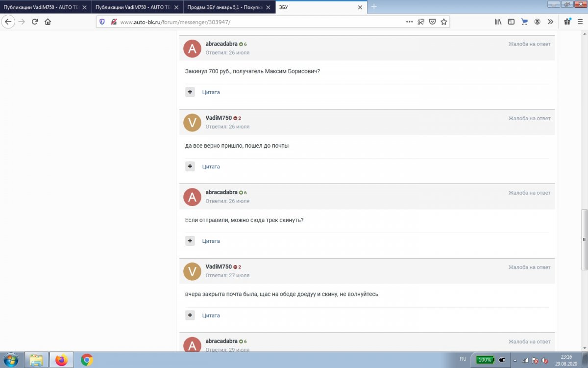Screen dimensions: 588x368
Task: Toggle plus button under VadiM750's 26 июля reply
Action: pos(190,166)
